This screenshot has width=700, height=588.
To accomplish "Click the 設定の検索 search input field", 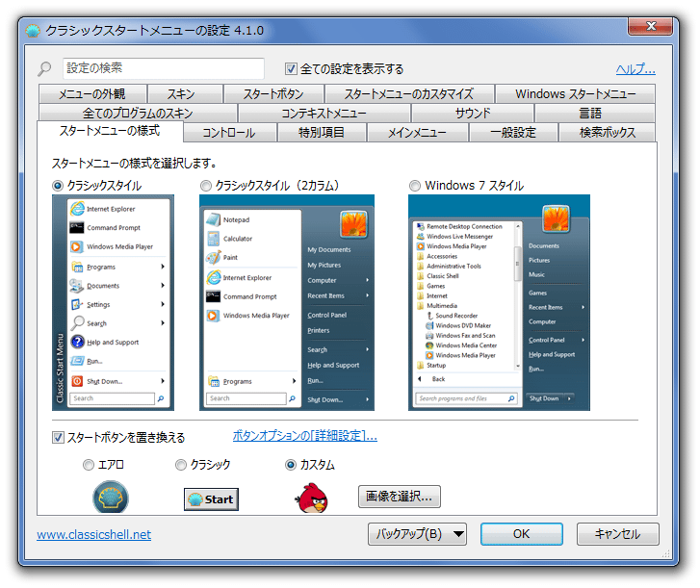I will coord(164,68).
